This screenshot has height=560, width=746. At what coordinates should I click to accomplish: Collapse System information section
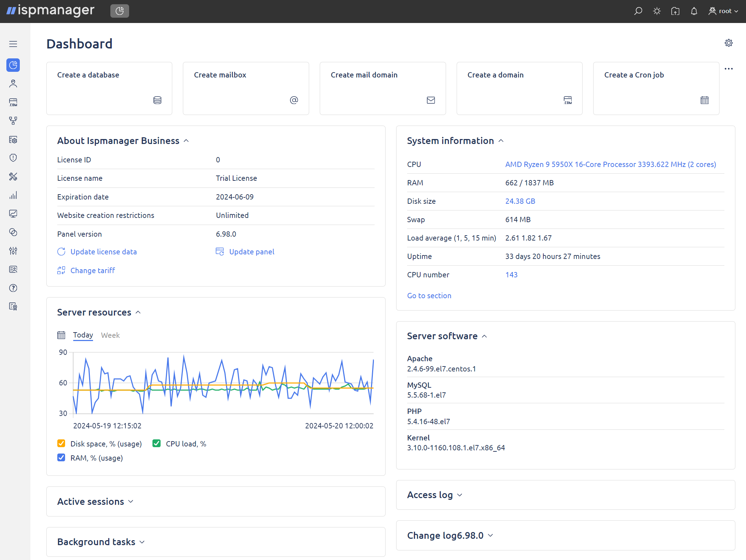click(x=501, y=141)
